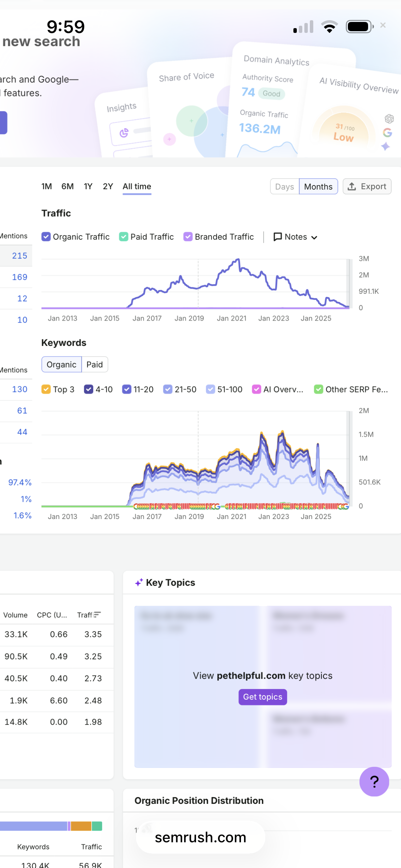Click the CPC (U... column header

pyautogui.click(x=52, y=615)
